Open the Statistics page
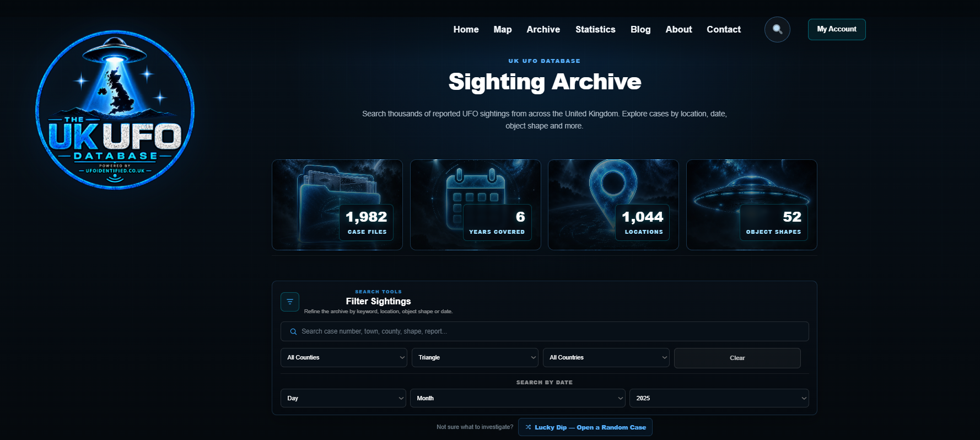980x440 pixels. [x=595, y=29]
